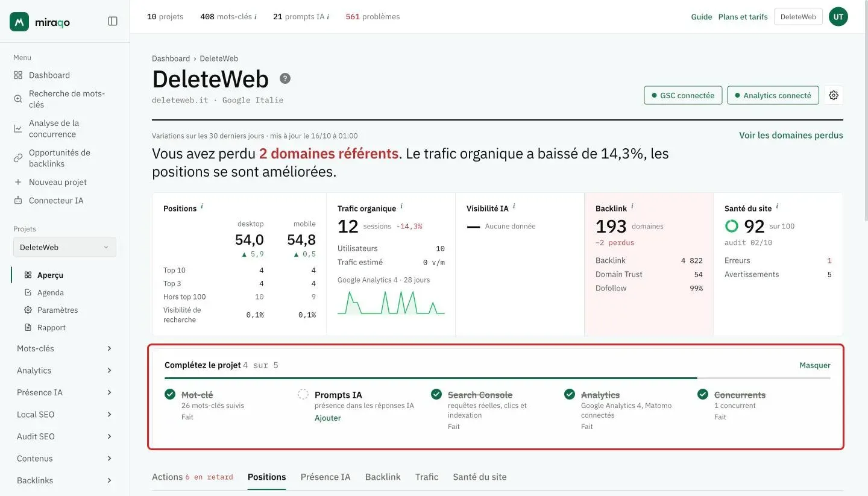Click the Paramètres gear icon in sidebar
The image size is (868, 496).
click(x=28, y=310)
